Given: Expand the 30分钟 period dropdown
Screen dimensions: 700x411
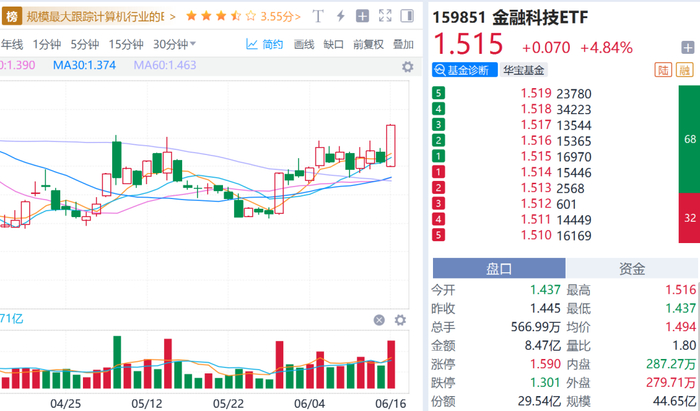Looking at the screenshot, I should pyautogui.click(x=175, y=44).
